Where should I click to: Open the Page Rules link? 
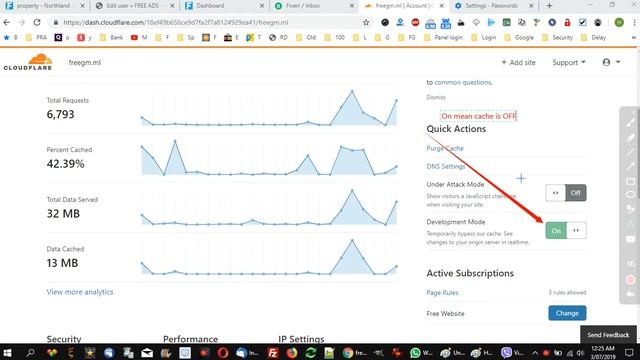(442, 293)
